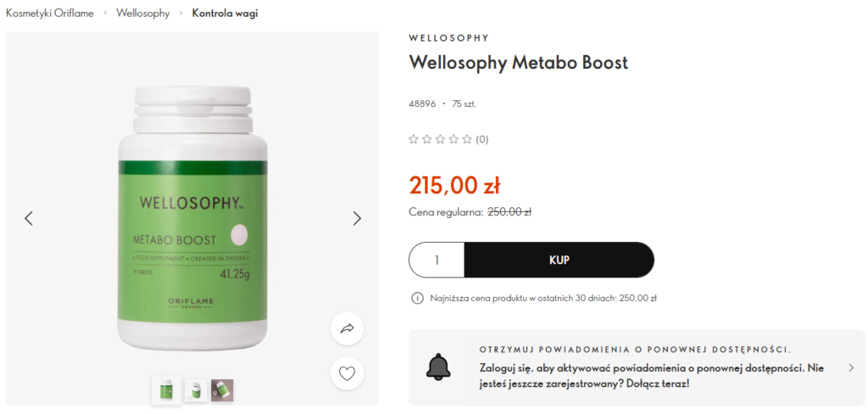This screenshot has height=414, width=868.
Task: Open Kontrola wagi breadcrumb page
Action: 225,14
